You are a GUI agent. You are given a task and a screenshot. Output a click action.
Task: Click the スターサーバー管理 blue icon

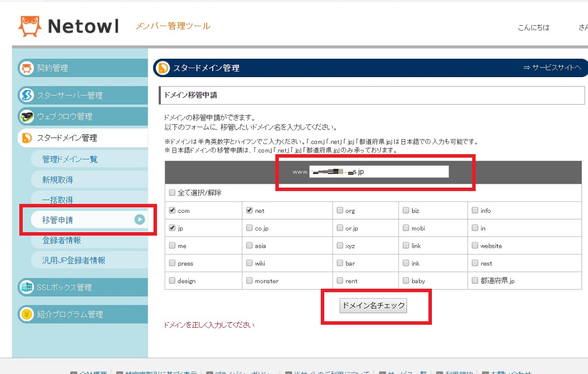point(26,95)
